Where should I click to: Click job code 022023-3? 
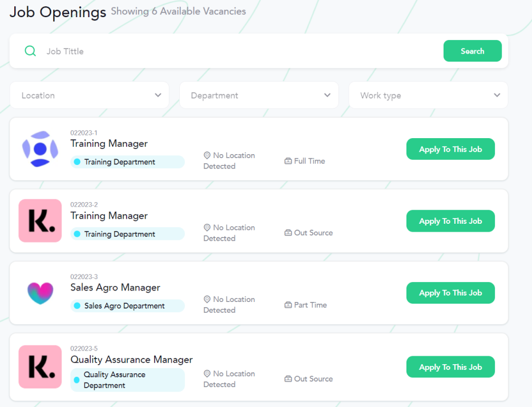coord(84,276)
